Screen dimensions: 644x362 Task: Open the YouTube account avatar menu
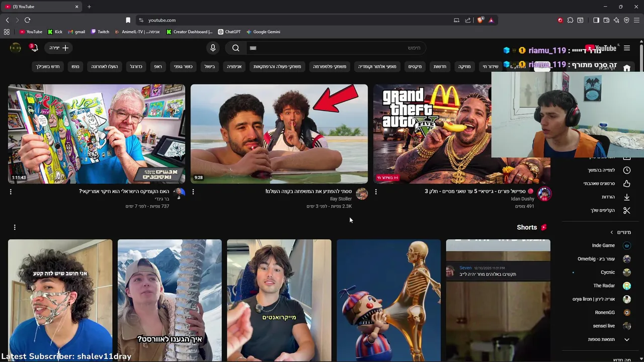pyautogui.click(x=16, y=48)
